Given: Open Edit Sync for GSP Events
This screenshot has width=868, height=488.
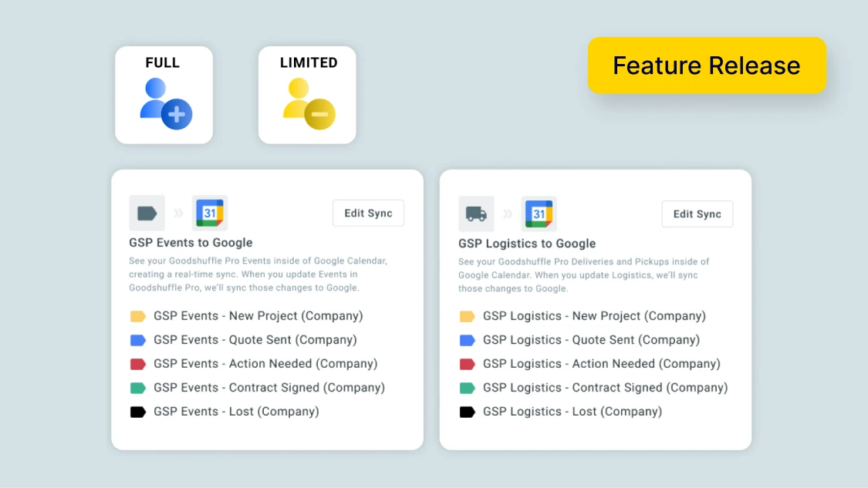Looking at the screenshot, I should click(x=368, y=213).
